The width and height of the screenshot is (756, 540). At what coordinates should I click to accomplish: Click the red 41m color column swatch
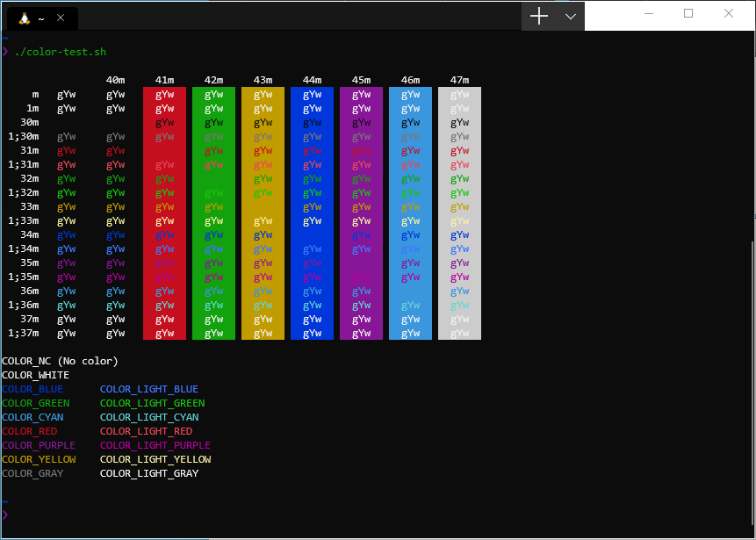[x=164, y=211]
